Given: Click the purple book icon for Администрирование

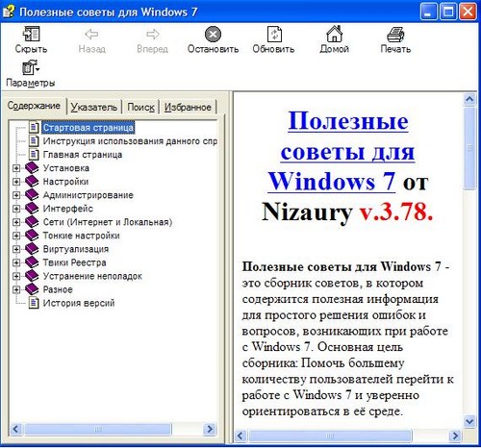Looking at the screenshot, I should [x=32, y=195].
